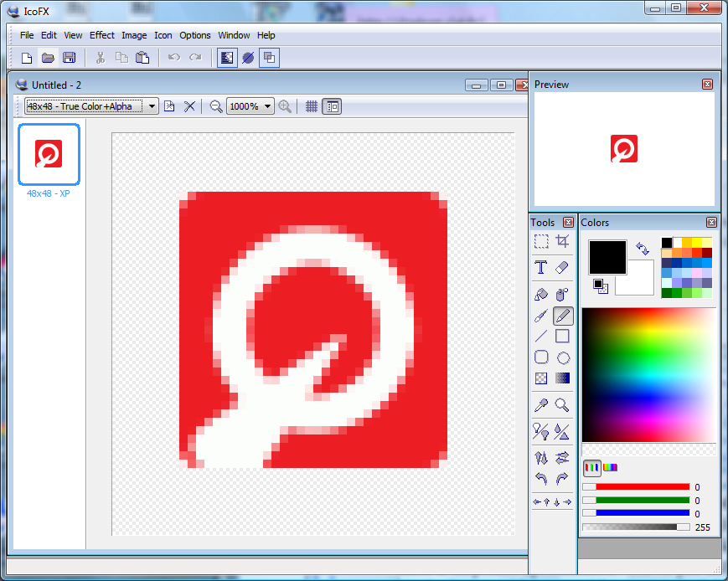Select the Rectangle shape tool
Viewport: 728px width, 581px height.
pos(562,336)
